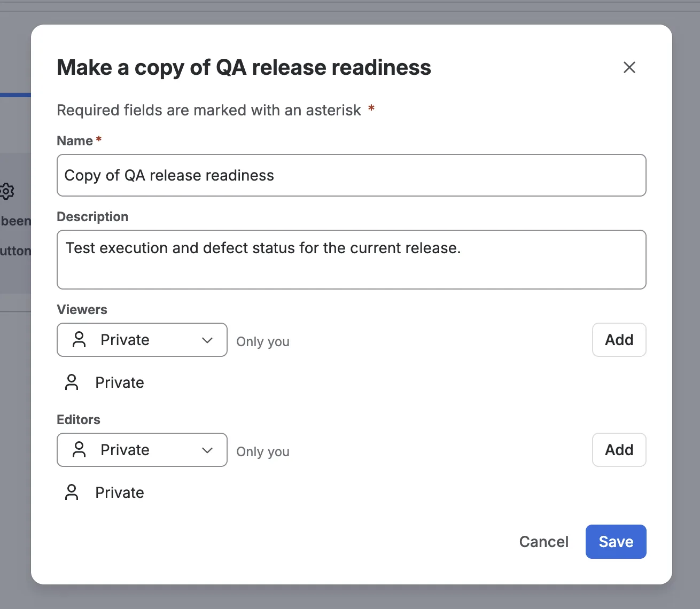Click 'Only you' text next to Editors
This screenshot has width=700, height=609.
[263, 452]
